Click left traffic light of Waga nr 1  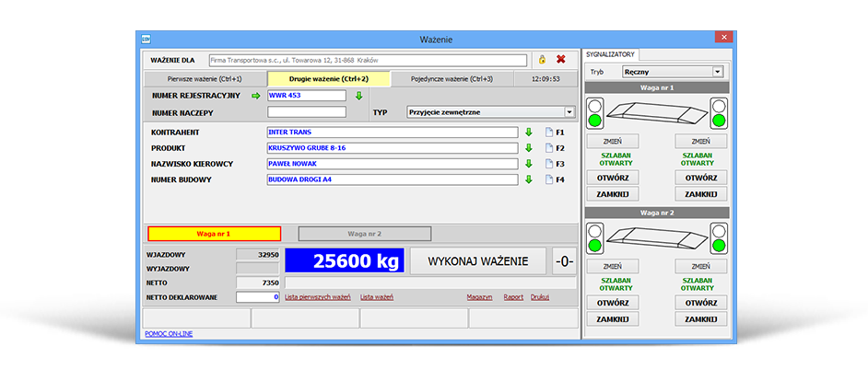coord(594,113)
